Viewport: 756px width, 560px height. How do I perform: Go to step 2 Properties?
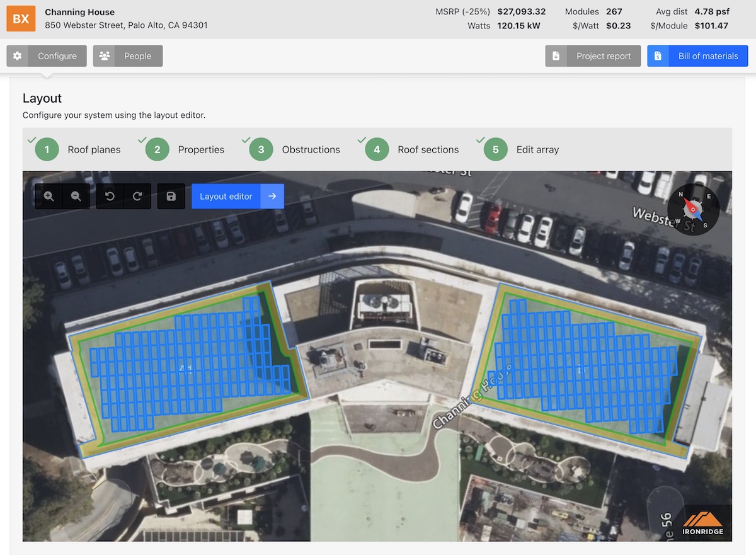click(185, 150)
